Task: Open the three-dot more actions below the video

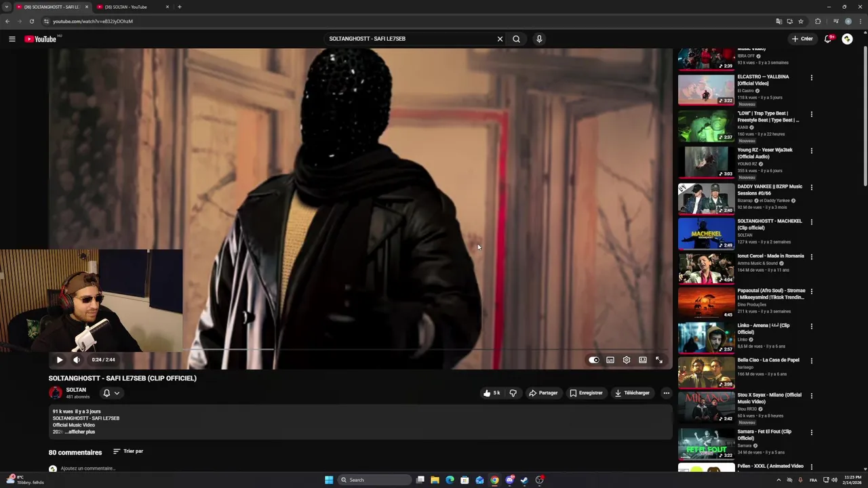Action: point(666,393)
